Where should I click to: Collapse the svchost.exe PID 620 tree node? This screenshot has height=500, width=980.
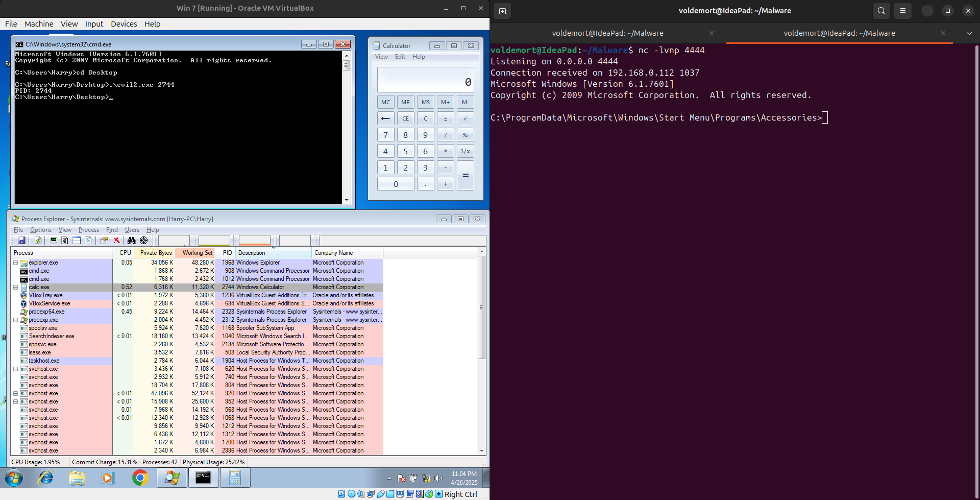pos(15,369)
